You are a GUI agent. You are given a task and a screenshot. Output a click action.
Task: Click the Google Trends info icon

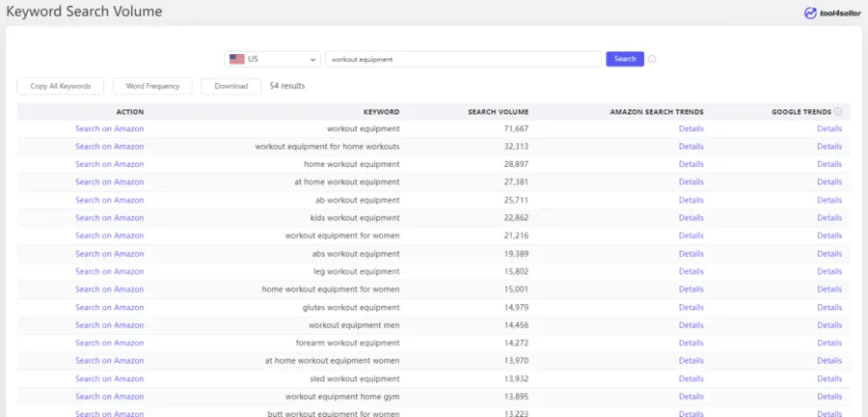click(838, 112)
